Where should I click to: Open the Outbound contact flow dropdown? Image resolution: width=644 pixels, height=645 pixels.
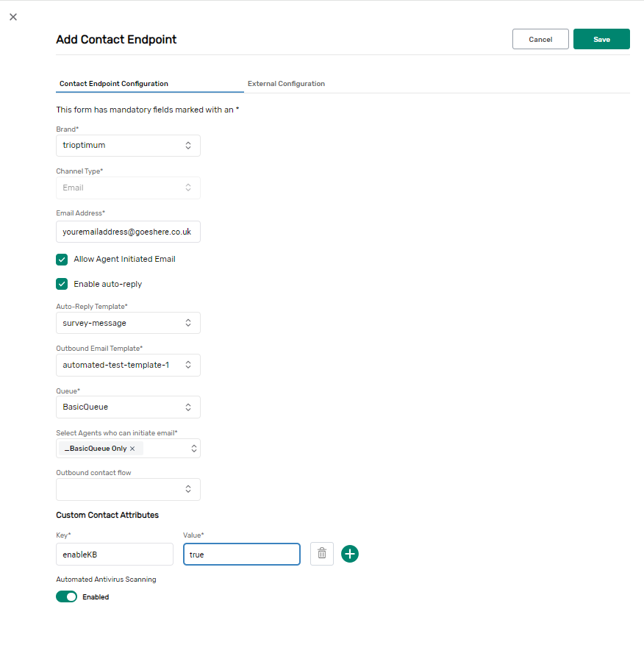pos(128,489)
